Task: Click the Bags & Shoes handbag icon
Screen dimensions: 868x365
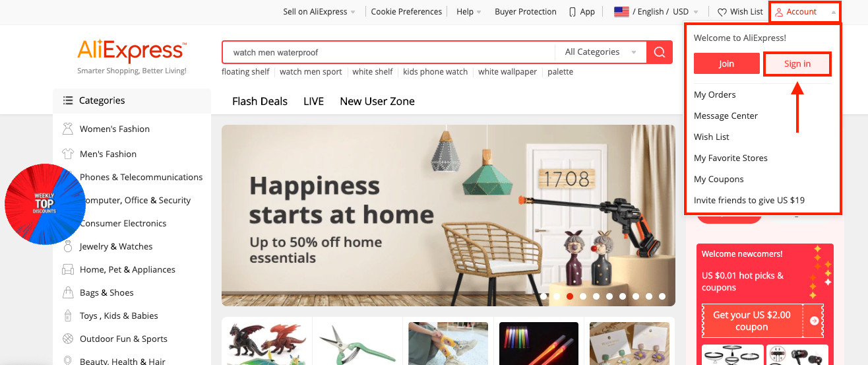Action: click(67, 292)
